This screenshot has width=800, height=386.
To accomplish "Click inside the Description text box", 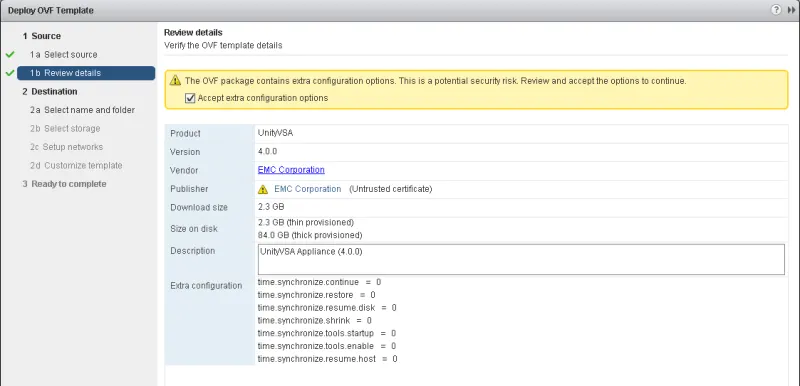I will coord(521,260).
